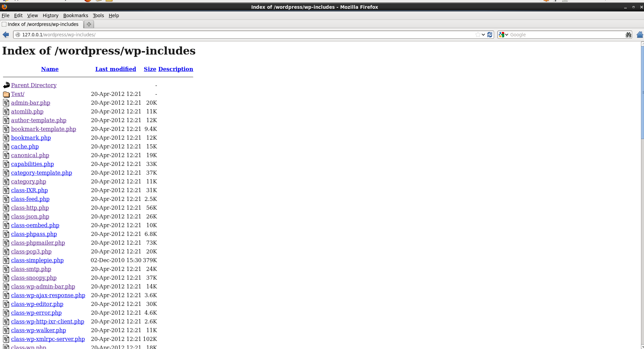Open author-template.php link
This screenshot has height=349, width=644.
[39, 120]
